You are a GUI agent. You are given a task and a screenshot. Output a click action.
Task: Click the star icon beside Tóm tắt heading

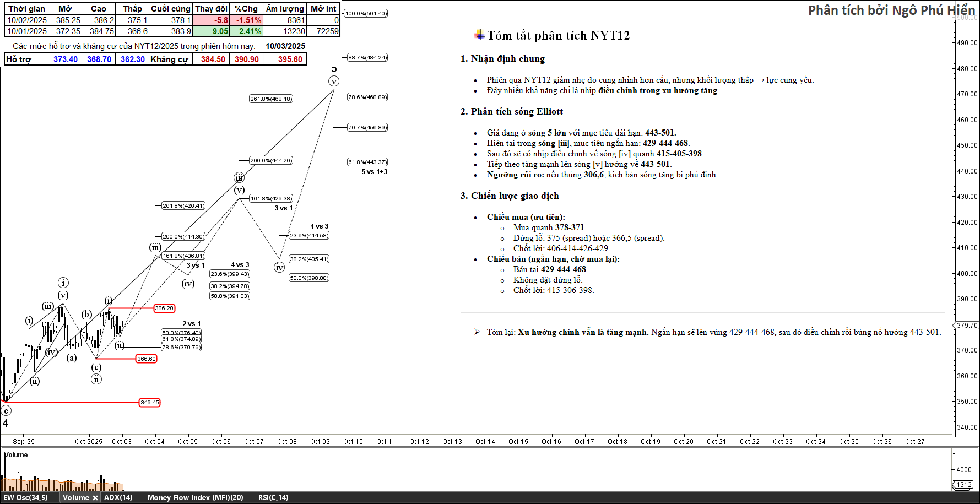point(479,35)
